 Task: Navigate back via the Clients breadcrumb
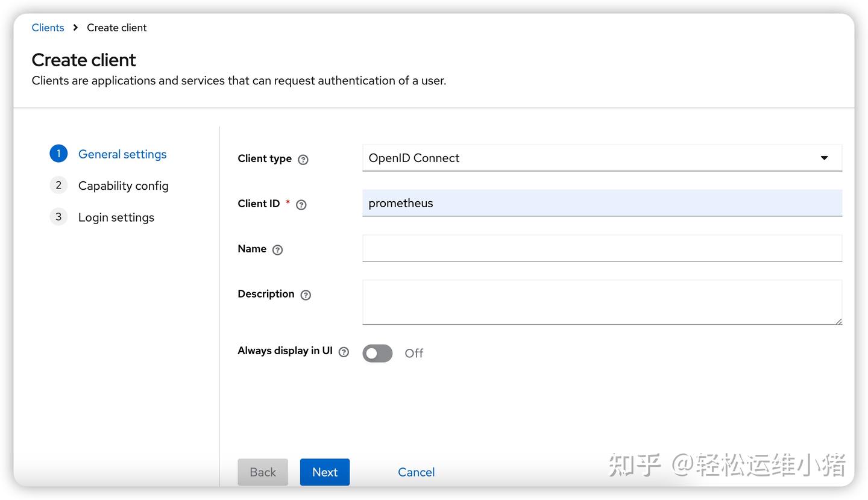[x=48, y=27]
